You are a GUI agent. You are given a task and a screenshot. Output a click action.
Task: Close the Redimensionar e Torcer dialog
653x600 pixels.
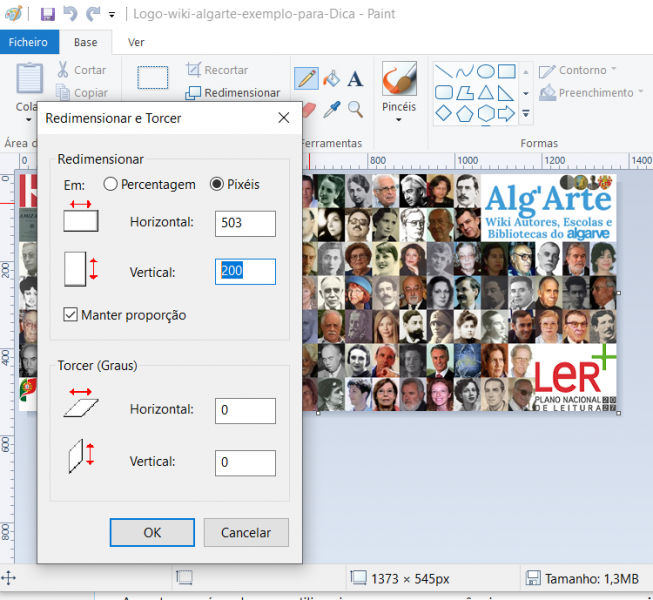tap(284, 118)
